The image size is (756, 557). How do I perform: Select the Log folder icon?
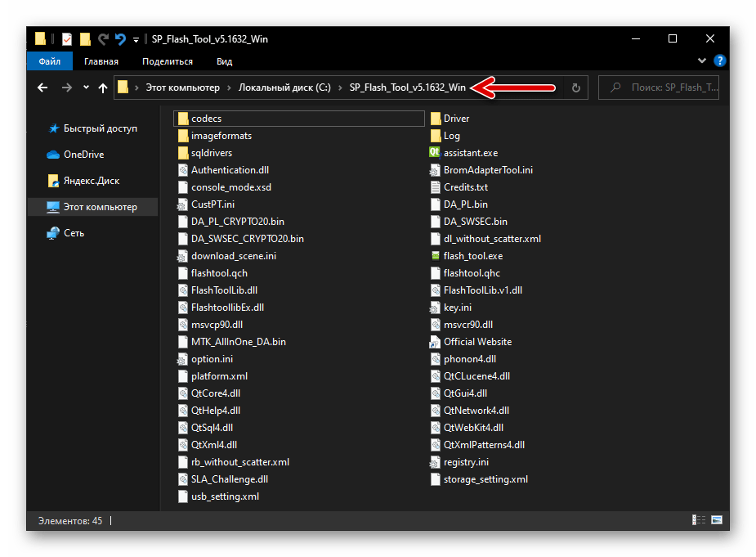click(x=436, y=136)
